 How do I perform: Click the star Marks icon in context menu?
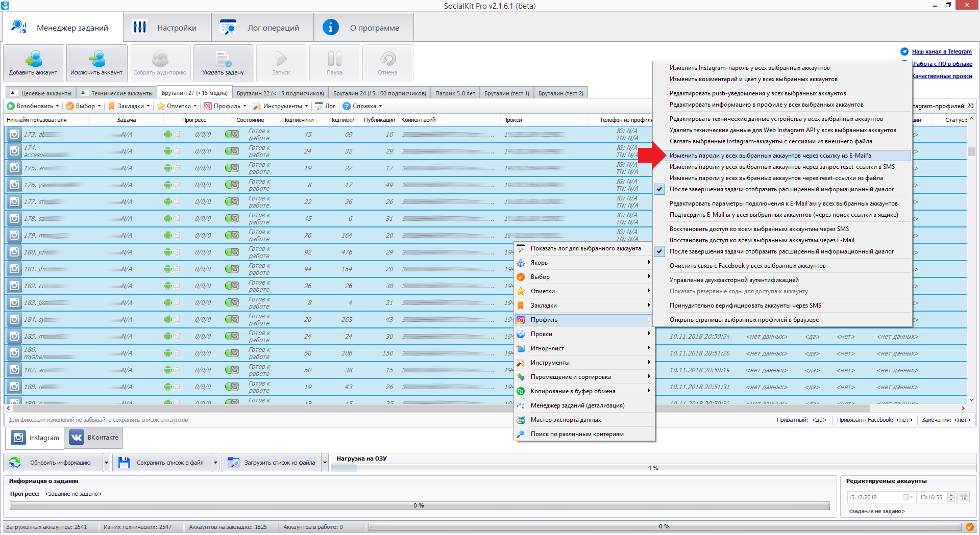tap(521, 291)
